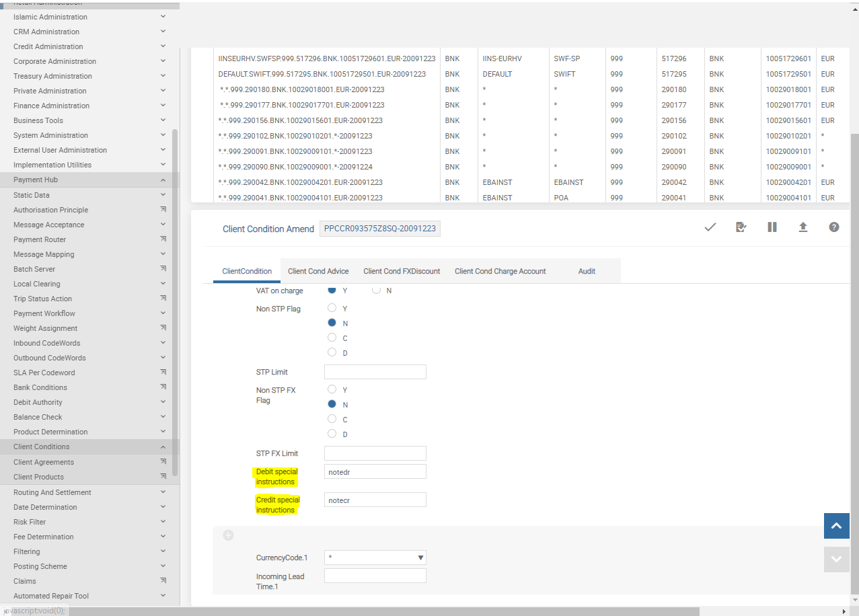Click the Debit special instructions field
Screen dimensions: 859x616
coord(375,472)
